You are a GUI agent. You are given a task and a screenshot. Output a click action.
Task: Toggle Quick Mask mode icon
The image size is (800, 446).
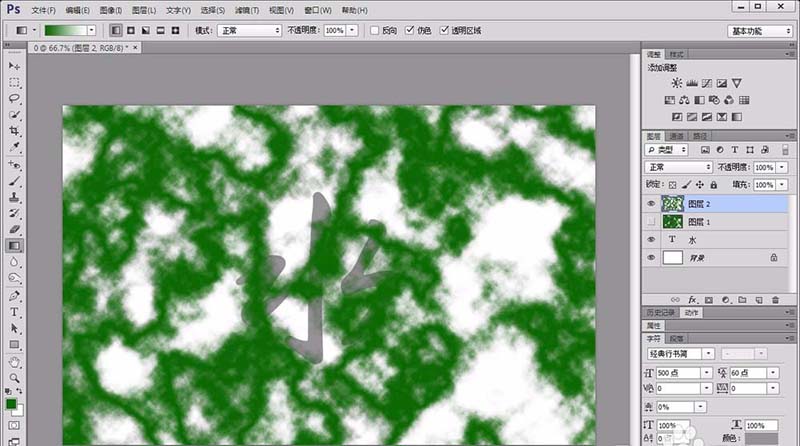click(x=14, y=425)
